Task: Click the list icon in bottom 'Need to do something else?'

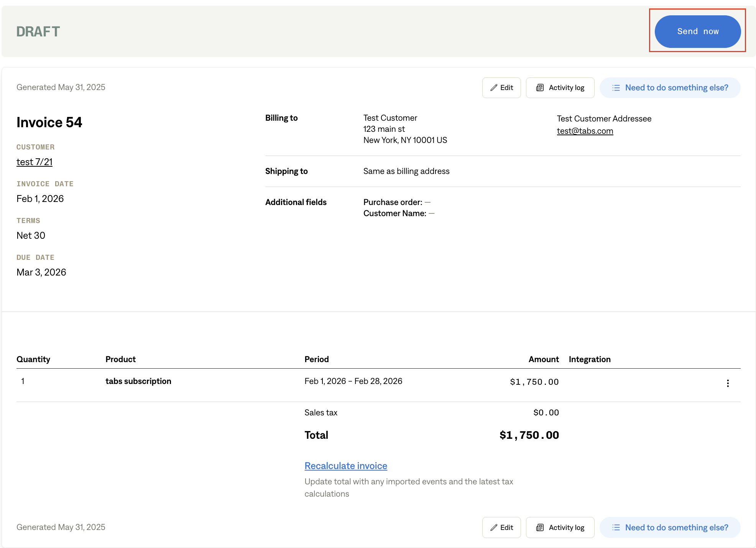Action: point(616,528)
